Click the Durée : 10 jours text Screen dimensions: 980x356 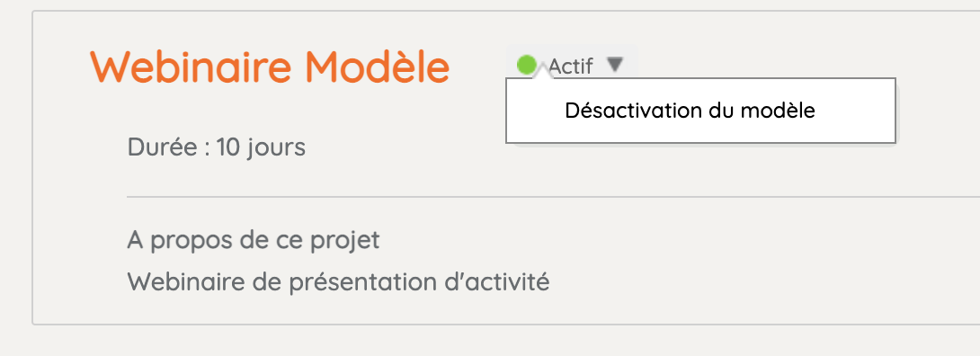217,148
